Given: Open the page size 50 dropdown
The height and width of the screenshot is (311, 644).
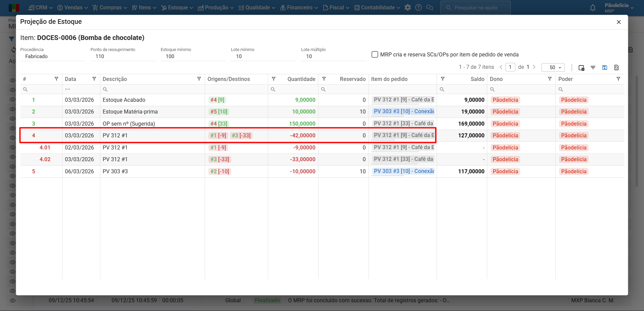Looking at the screenshot, I should [x=553, y=68].
